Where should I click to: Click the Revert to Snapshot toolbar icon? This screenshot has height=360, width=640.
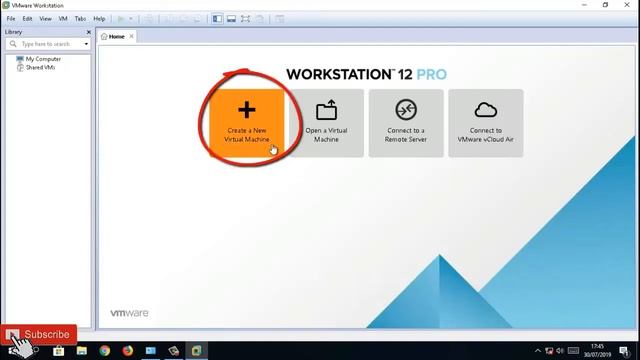[183, 19]
